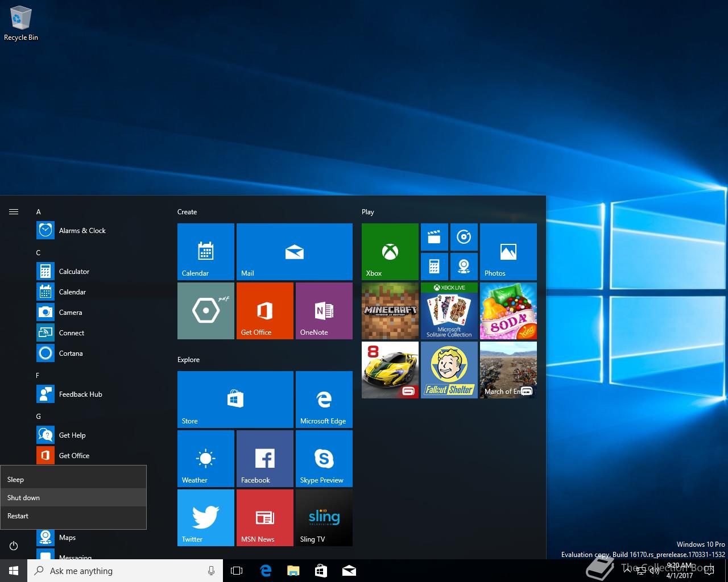Open the Get Office tile
The image size is (728, 582).
point(265,311)
